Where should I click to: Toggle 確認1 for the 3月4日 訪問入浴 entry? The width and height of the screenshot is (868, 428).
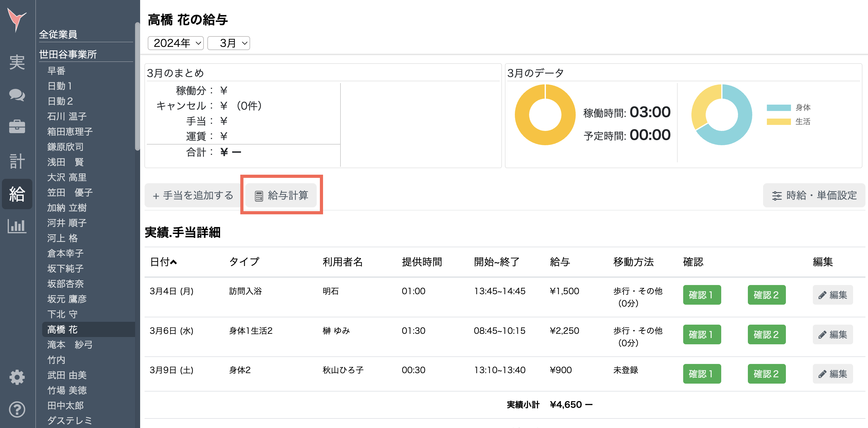click(702, 295)
